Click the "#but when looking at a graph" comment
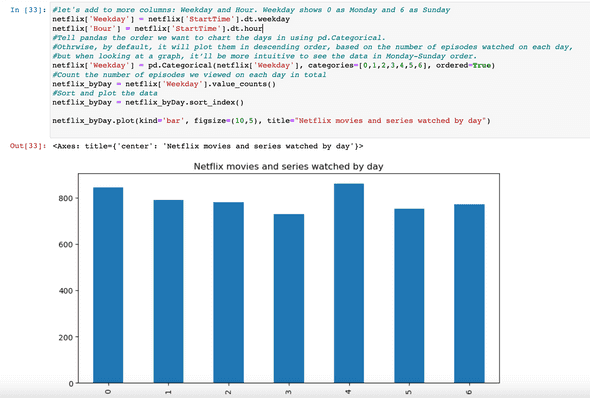The height and width of the screenshot is (398, 590). pyautogui.click(x=265, y=56)
